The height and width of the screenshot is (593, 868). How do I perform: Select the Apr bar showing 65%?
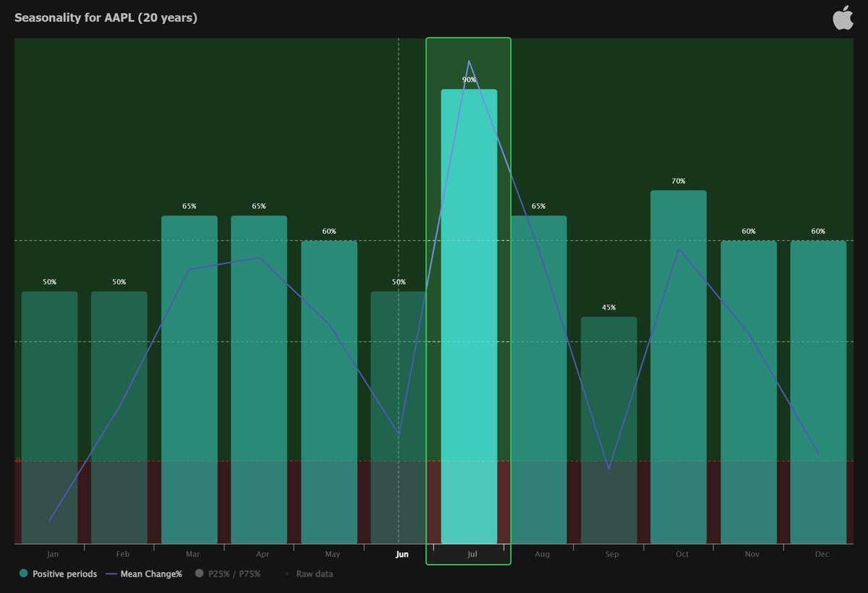[259, 380]
